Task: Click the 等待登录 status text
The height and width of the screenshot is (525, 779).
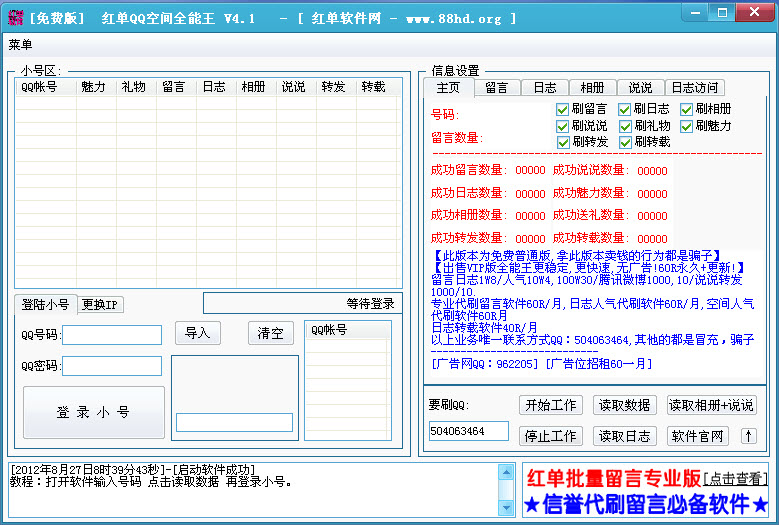Action: [370, 303]
